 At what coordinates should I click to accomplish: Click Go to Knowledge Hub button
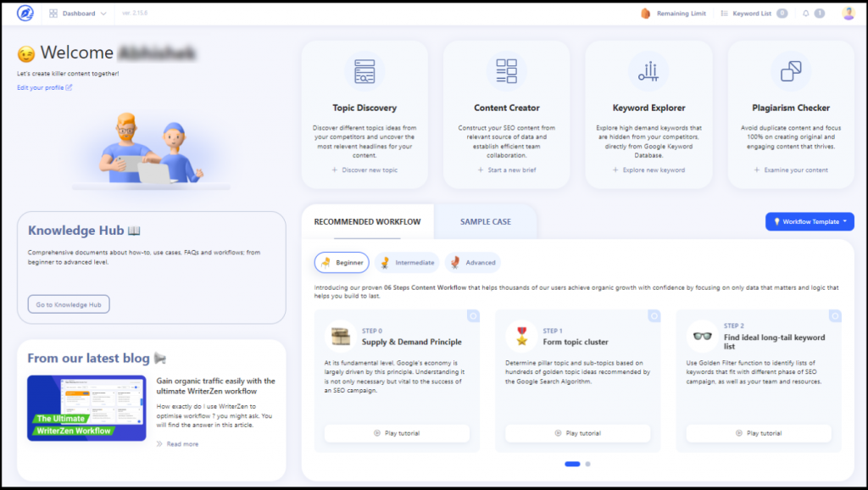click(69, 304)
